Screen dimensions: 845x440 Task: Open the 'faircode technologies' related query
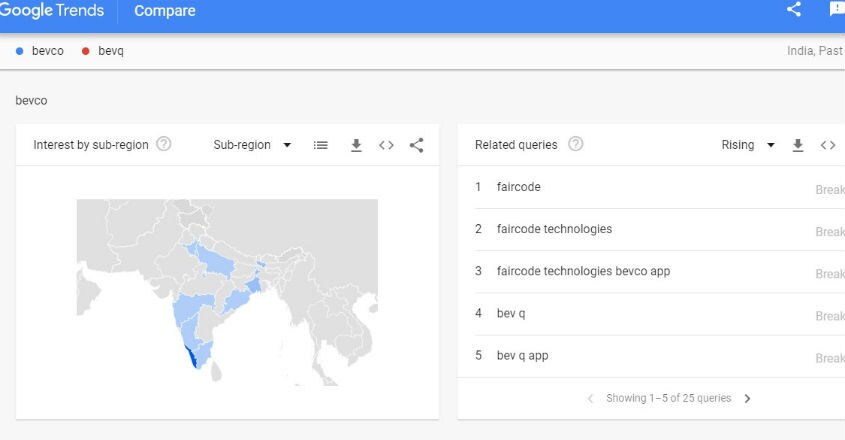pyautogui.click(x=555, y=229)
